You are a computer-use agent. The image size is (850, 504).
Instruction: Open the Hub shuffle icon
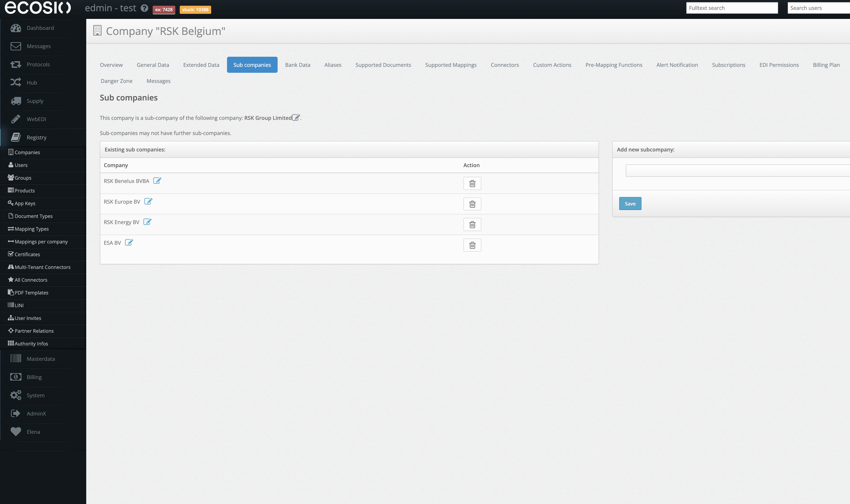(x=16, y=82)
